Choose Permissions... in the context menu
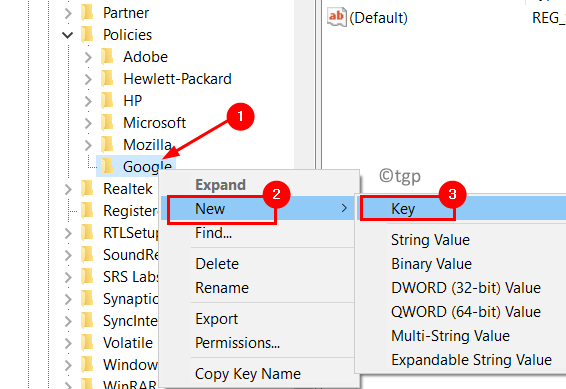This screenshot has width=566, height=389. click(x=259, y=343)
